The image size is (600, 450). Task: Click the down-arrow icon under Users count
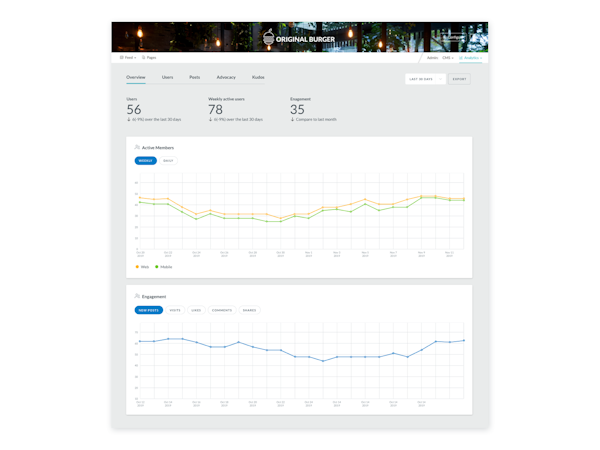129,119
